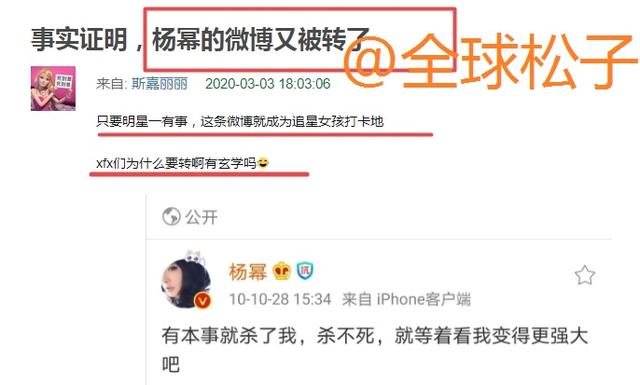This screenshot has height=385, width=640.
Task: Click the @全球松子 watermark text
Action: (x=491, y=61)
